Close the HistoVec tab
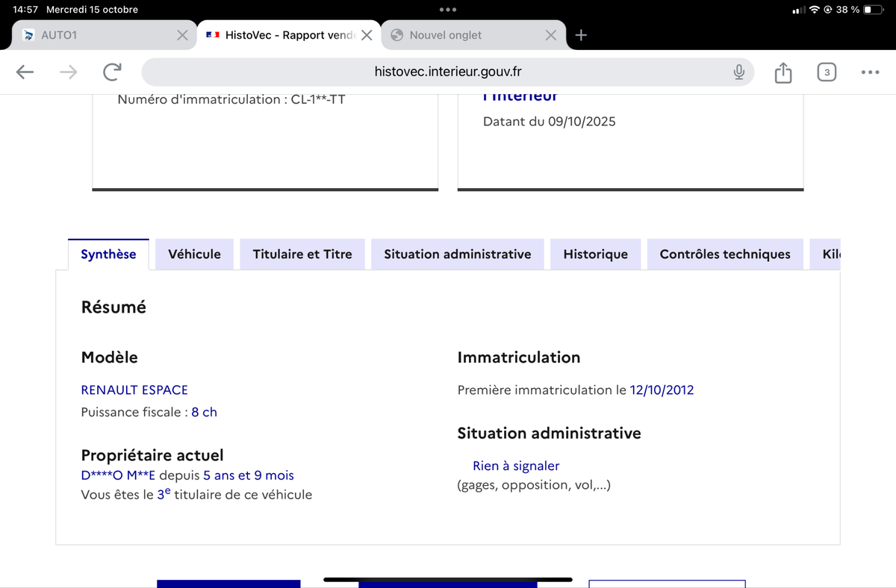Viewport: 896px width, 588px height. pyautogui.click(x=367, y=35)
